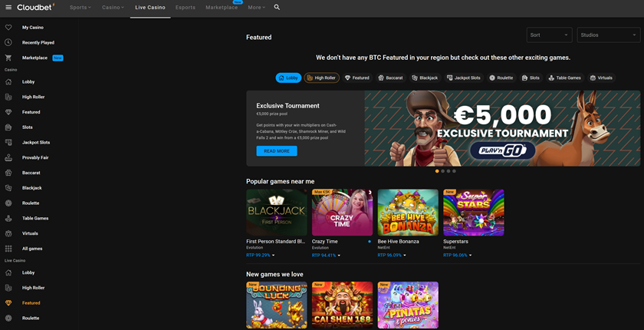Open Cai Shen 168 game thumbnail

tap(342, 305)
